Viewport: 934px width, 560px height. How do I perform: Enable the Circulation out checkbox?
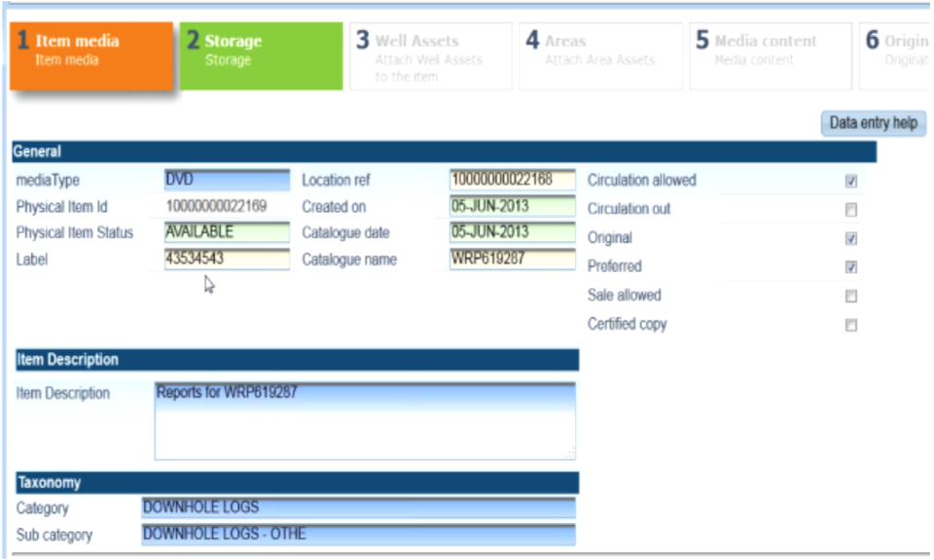coord(851,209)
